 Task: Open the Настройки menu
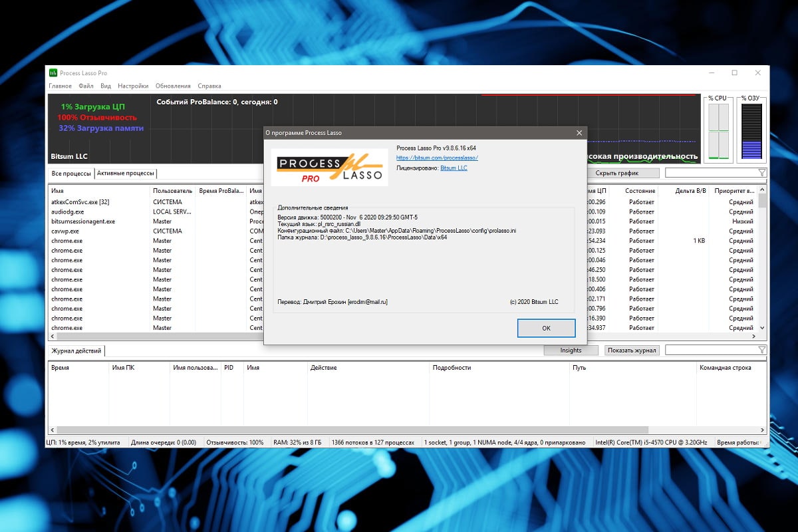pos(133,86)
